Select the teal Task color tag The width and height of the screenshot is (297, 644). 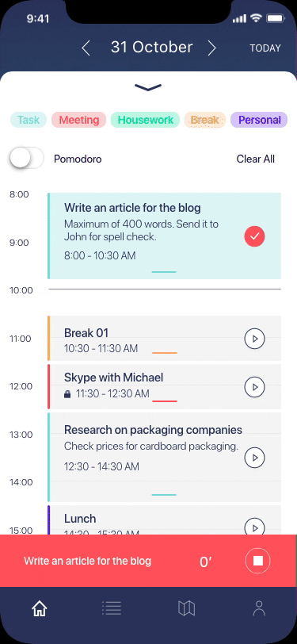click(x=29, y=120)
